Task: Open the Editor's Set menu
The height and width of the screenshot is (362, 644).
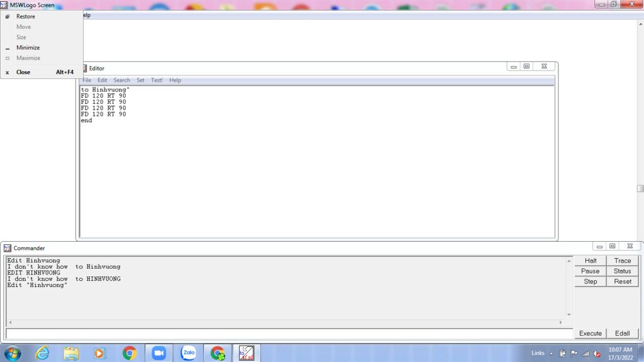Action: 140,80
